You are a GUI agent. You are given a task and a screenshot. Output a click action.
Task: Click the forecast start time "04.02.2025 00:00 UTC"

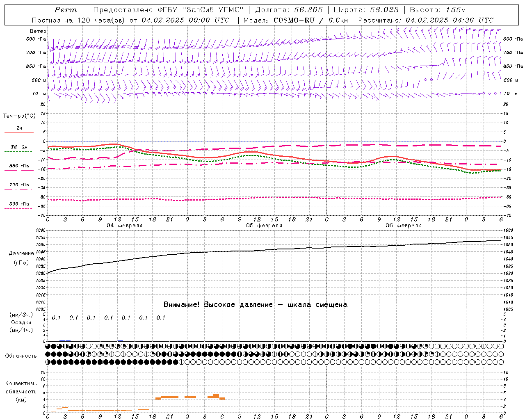[185, 20]
